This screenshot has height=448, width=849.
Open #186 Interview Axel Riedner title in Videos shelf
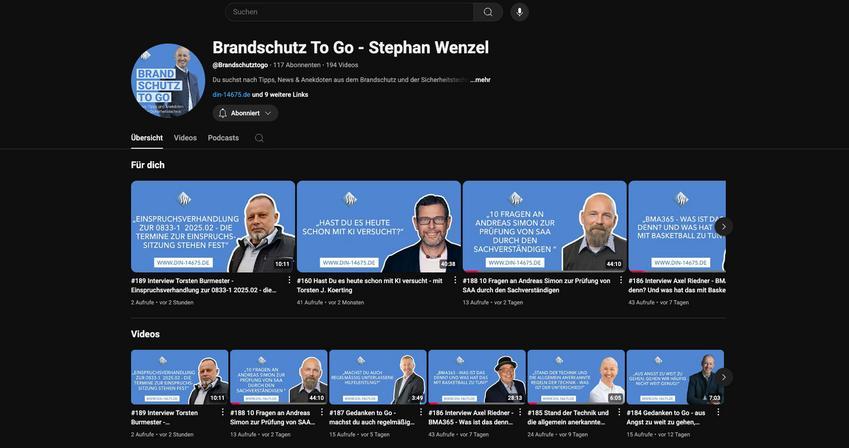point(471,417)
